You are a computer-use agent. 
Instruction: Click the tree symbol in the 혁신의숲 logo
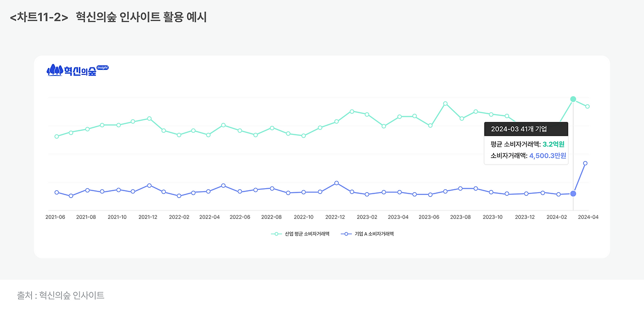click(55, 71)
